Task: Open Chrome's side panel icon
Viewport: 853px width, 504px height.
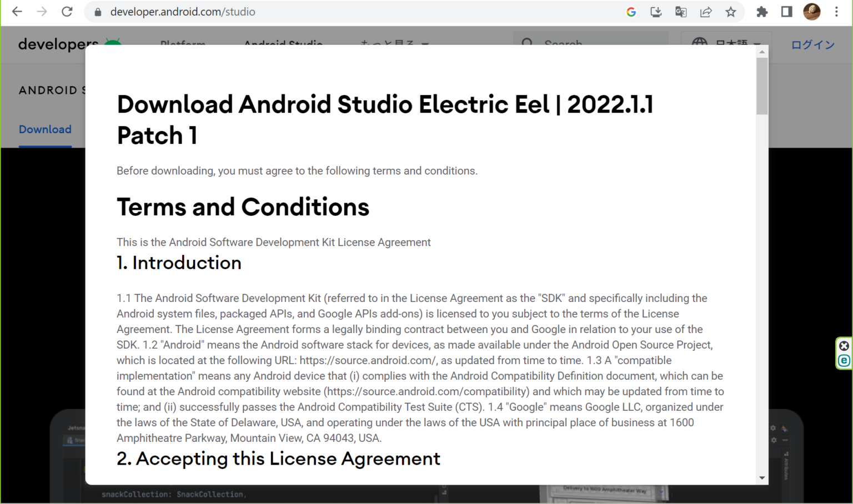Action: tap(786, 12)
